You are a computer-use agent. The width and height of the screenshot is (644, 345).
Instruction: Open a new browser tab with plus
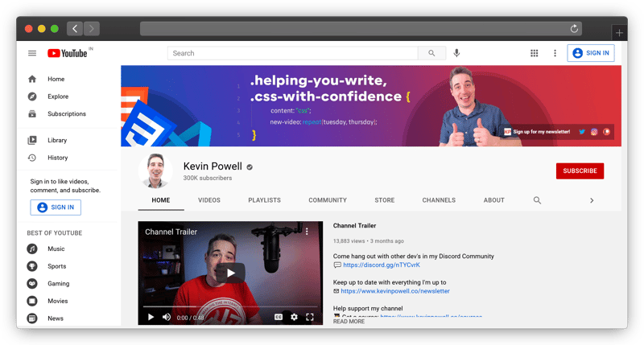(619, 33)
